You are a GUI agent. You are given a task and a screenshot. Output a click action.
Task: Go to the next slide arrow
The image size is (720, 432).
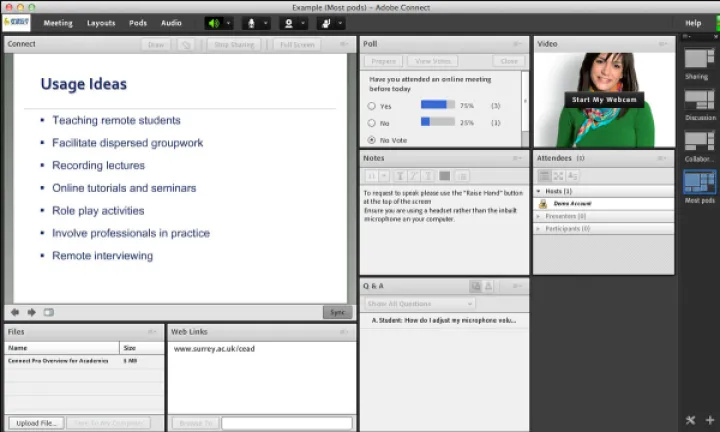click(x=31, y=312)
